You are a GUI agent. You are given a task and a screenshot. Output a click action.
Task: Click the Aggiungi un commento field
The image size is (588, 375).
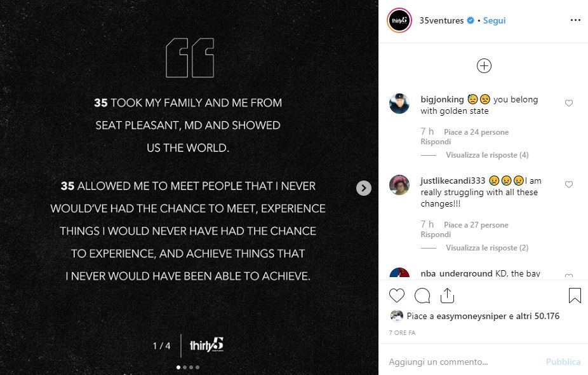[x=457, y=362]
